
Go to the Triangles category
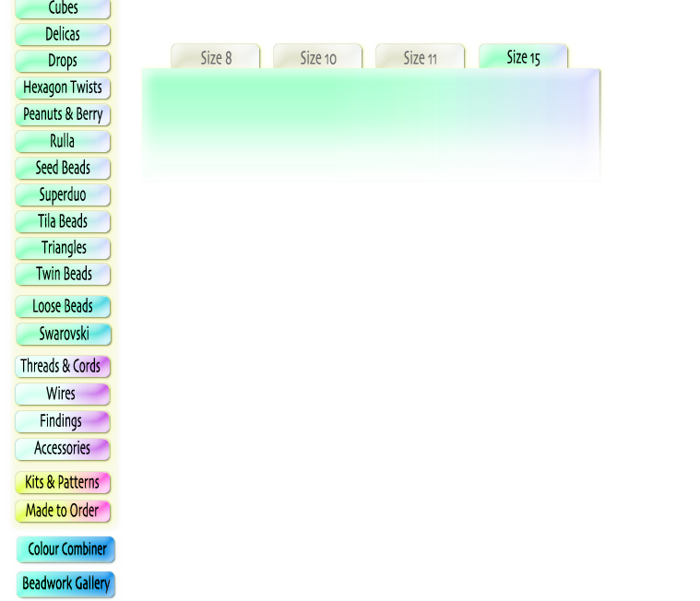pos(63,248)
